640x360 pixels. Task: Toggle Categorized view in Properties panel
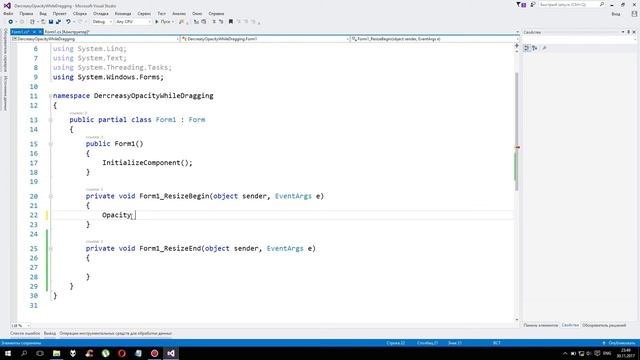pyautogui.click(x=527, y=48)
